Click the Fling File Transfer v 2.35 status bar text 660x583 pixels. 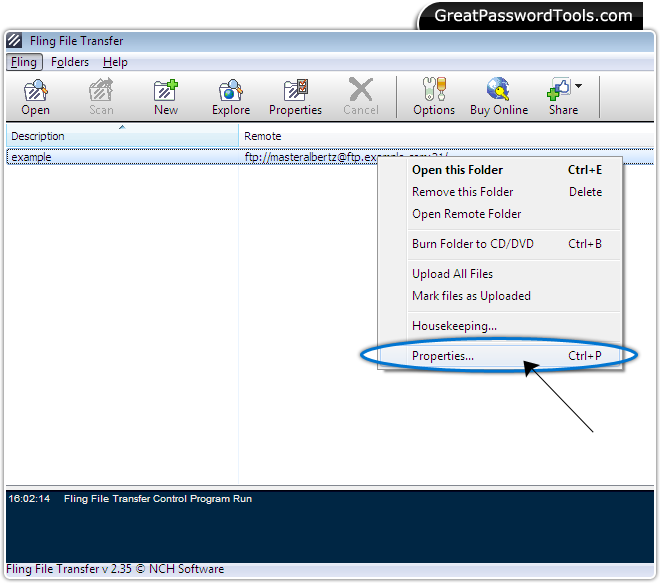(115, 569)
